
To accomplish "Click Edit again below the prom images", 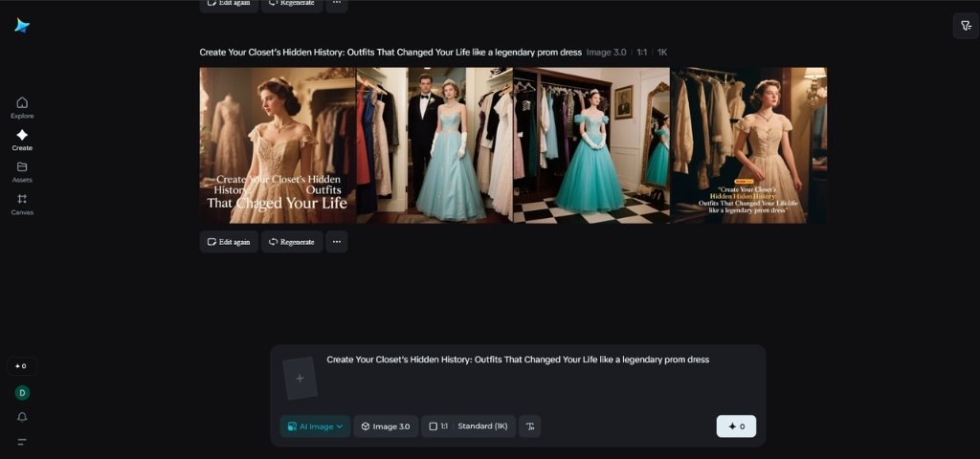I will [229, 242].
